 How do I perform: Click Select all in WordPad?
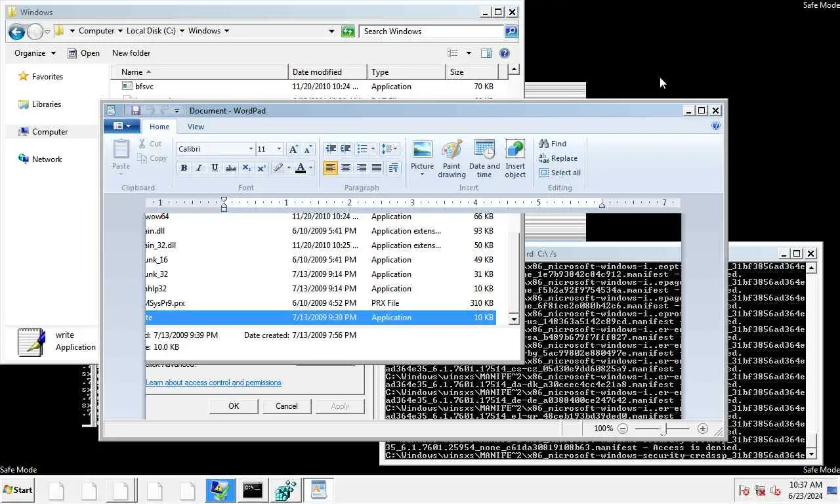tap(560, 173)
